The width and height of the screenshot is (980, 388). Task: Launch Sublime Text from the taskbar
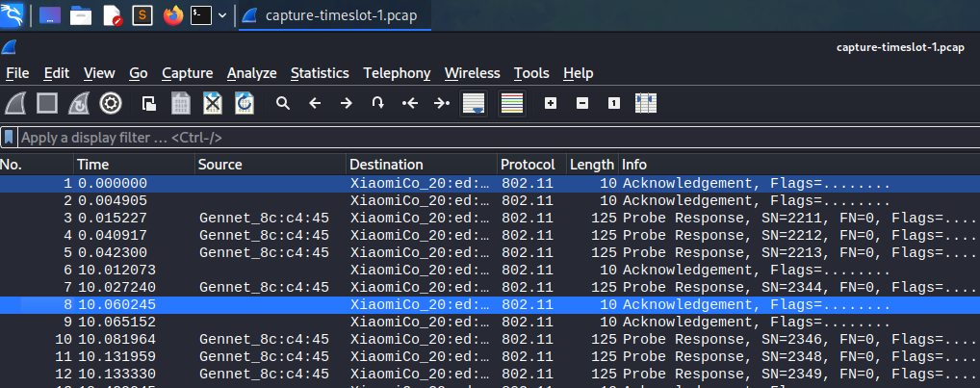tap(142, 15)
